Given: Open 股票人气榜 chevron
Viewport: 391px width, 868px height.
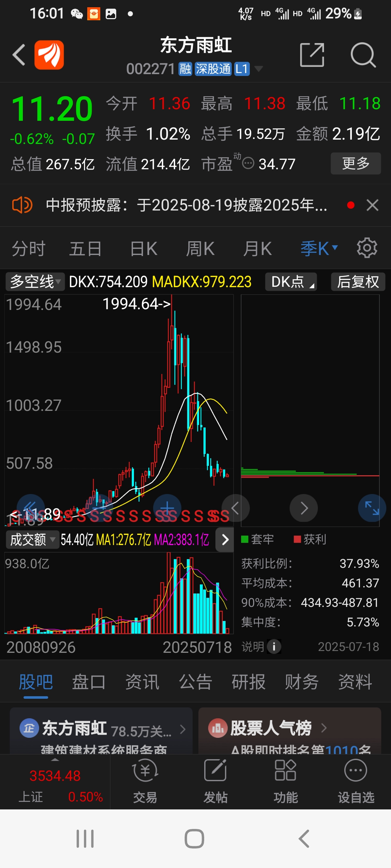Looking at the screenshot, I should [324, 728].
